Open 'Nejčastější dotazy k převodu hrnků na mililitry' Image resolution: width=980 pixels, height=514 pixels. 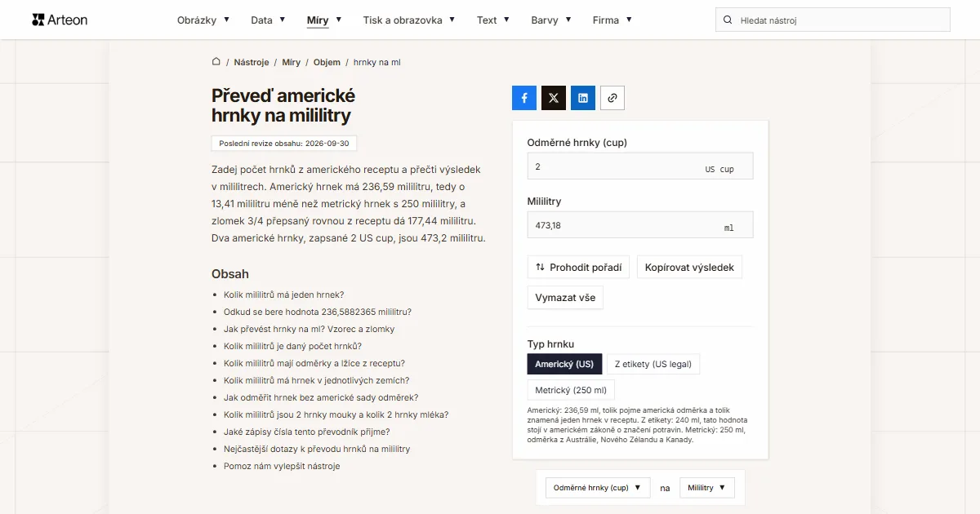317,449
